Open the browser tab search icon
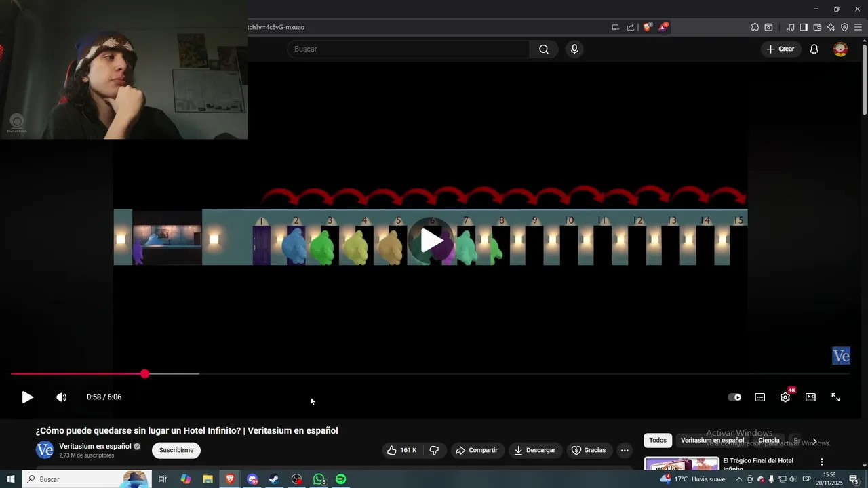The width and height of the screenshot is (868, 488). tap(768, 27)
